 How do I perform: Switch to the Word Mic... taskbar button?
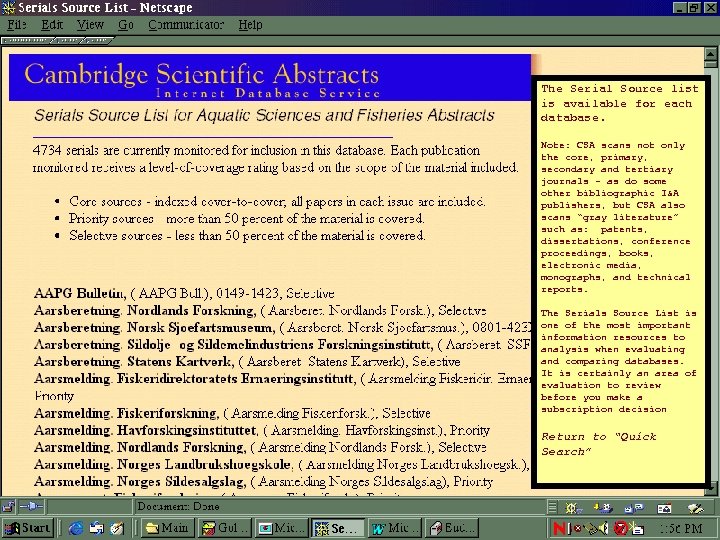pyautogui.click(x=395, y=528)
